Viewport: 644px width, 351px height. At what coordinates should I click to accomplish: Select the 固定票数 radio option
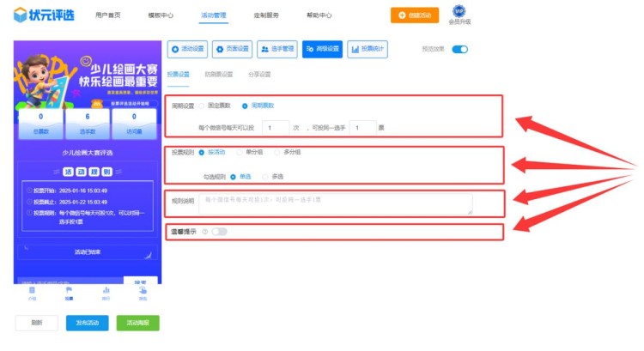click(x=203, y=106)
